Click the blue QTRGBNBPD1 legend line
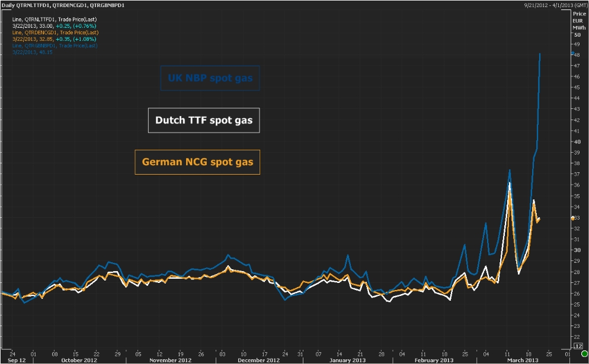 [55, 46]
